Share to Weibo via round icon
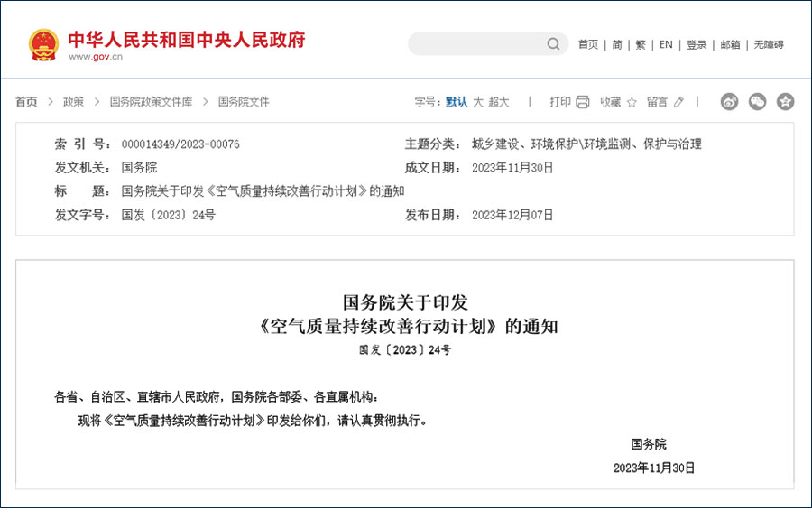 point(729,102)
